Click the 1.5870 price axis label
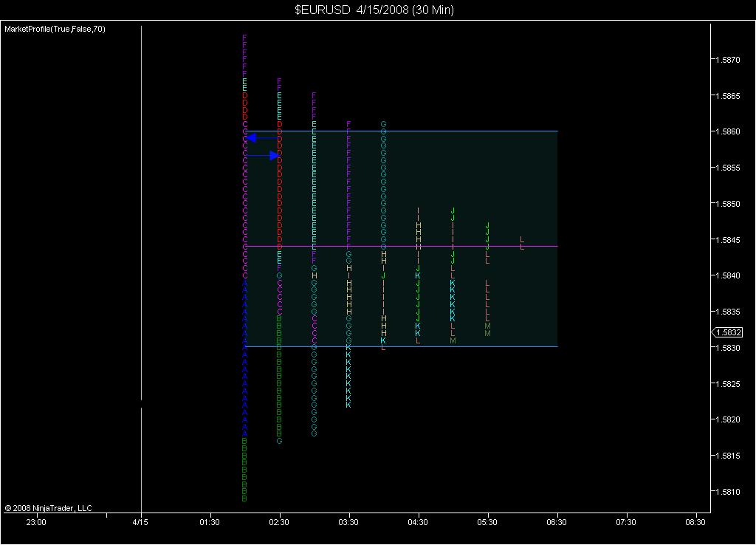 (x=728, y=60)
